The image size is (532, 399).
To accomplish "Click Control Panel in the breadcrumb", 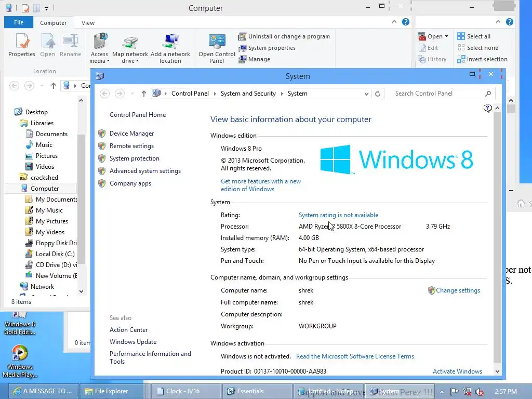I will [x=190, y=94].
